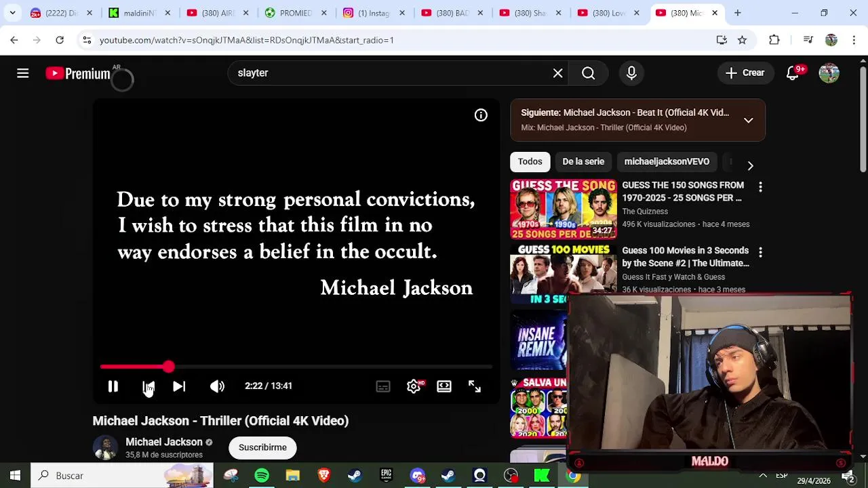The width and height of the screenshot is (868, 488).
Task: Toggle subtitles in the player
Action: coord(383,386)
